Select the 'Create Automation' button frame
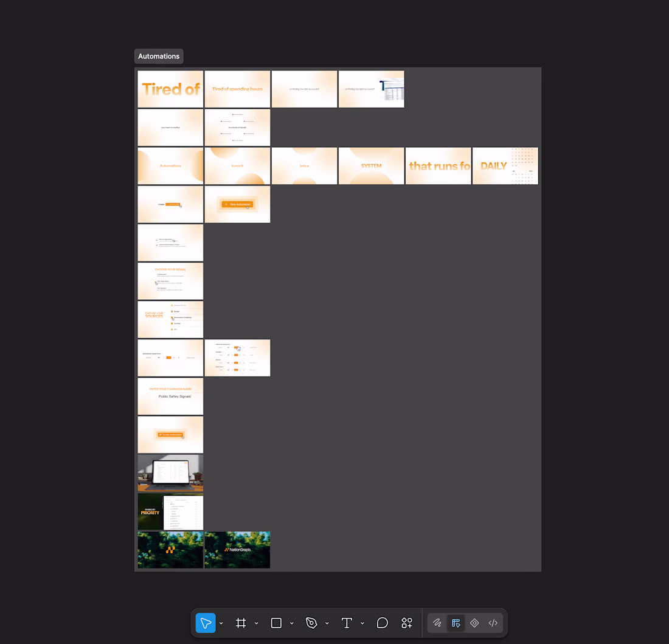Image resolution: width=669 pixels, height=644 pixels. click(170, 435)
